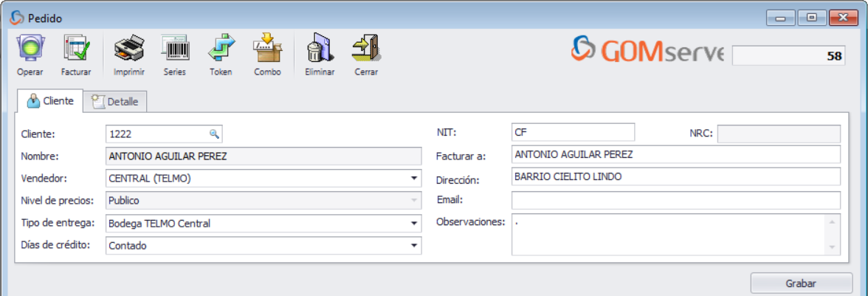The image size is (868, 296).
Task: Delete order with Eliminar trash icon
Action: 320,49
